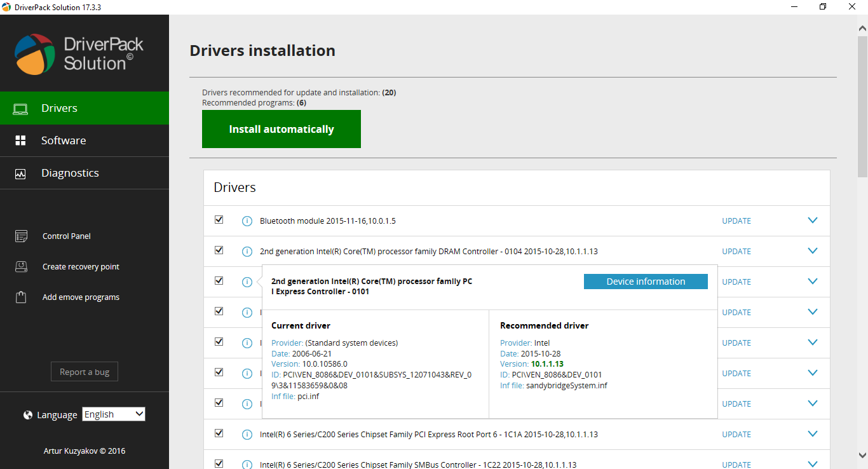The image size is (868, 469).
Task: Click the DRAM Controller - 0104 driver name
Action: tap(429, 252)
